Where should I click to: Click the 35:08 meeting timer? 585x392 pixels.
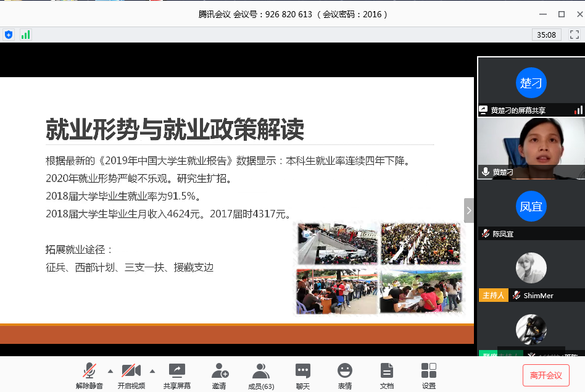click(546, 35)
